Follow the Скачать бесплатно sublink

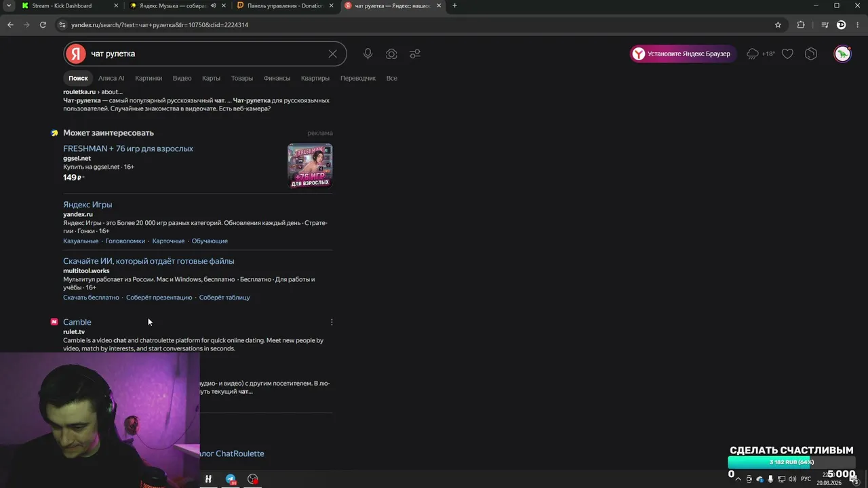[x=91, y=297]
